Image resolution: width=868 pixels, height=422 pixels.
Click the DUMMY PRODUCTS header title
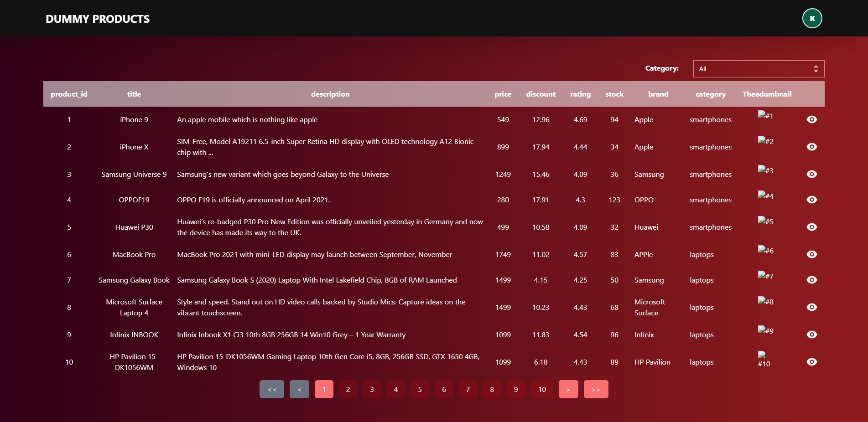[x=98, y=19]
